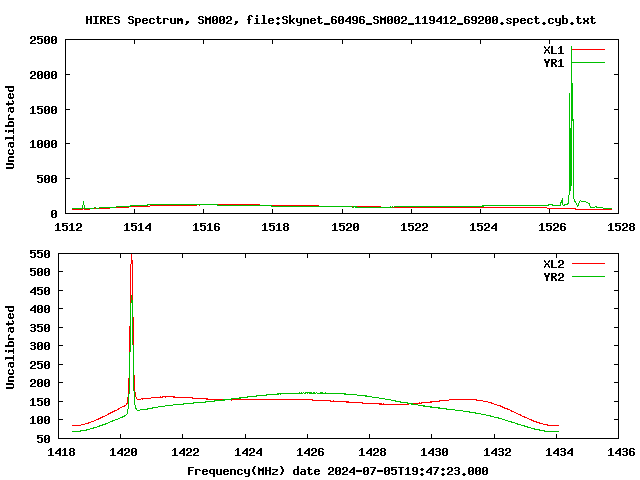This screenshot has width=640, height=480.
Task: Click the small green blip near 1512.5 MHz
Action: pyautogui.click(x=83, y=205)
